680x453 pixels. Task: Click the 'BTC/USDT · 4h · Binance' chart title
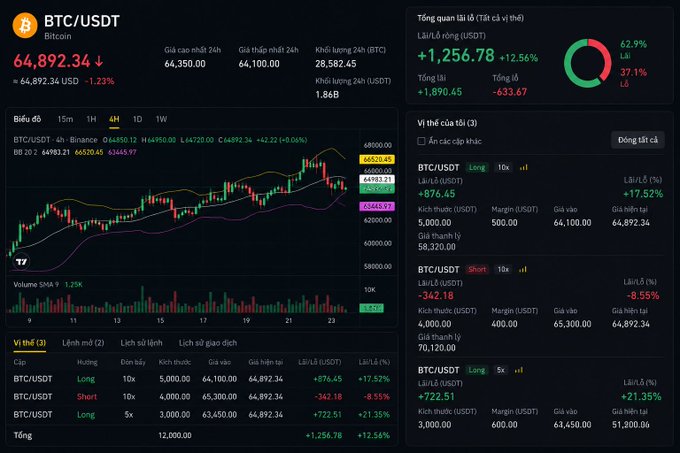click(x=55, y=140)
